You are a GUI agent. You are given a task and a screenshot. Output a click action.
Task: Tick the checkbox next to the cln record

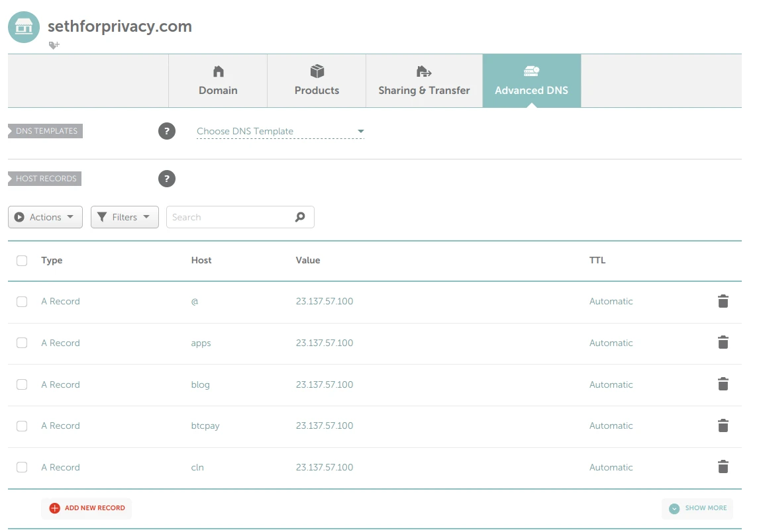click(x=21, y=467)
